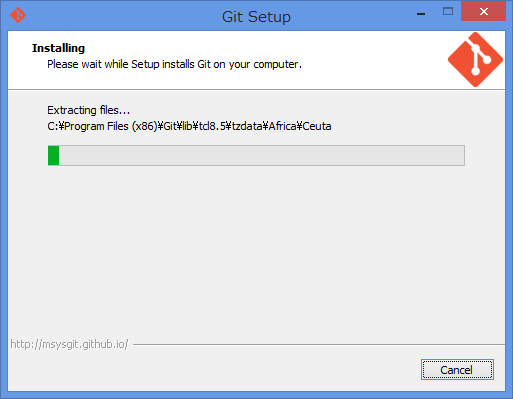Click the "Ceuta" filename at path end
Screen dimensions: 513x399
pyautogui.click(x=317, y=126)
